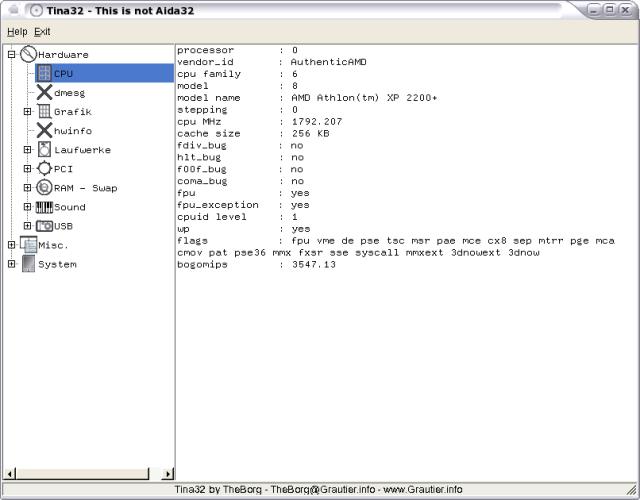
Task: Click the Grafik grid icon
Action: (x=44, y=111)
